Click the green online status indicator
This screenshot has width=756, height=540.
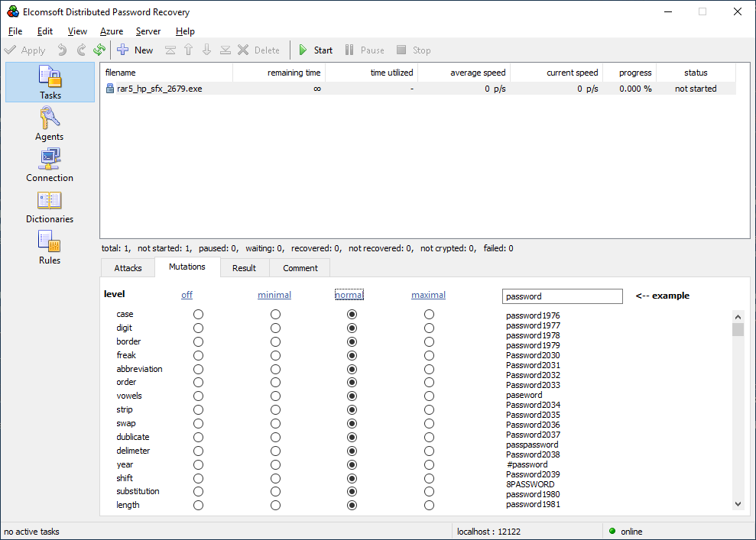coord(612,532)
